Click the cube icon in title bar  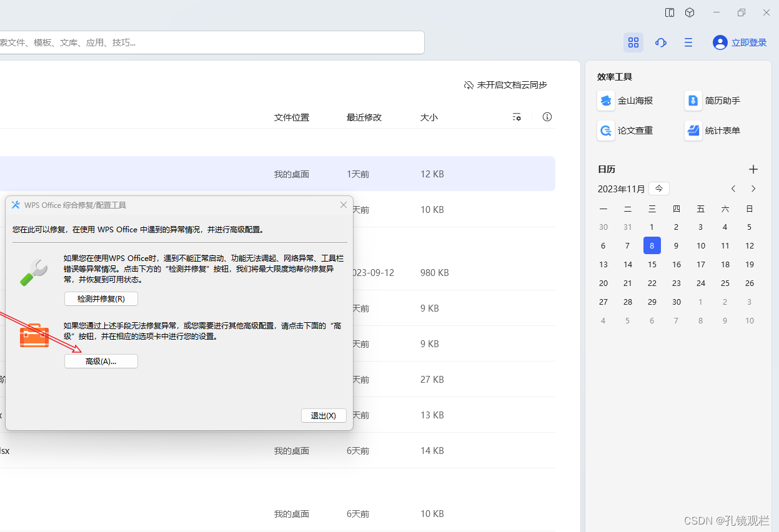pos(690,12)
